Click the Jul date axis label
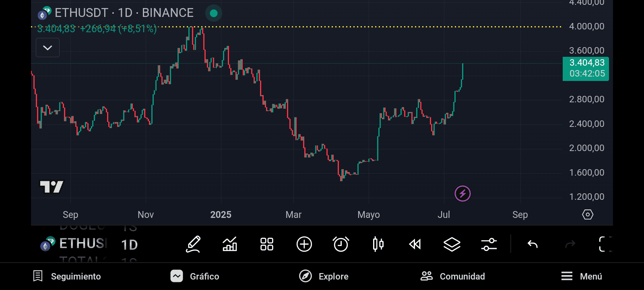 click(x=444, y=215)
